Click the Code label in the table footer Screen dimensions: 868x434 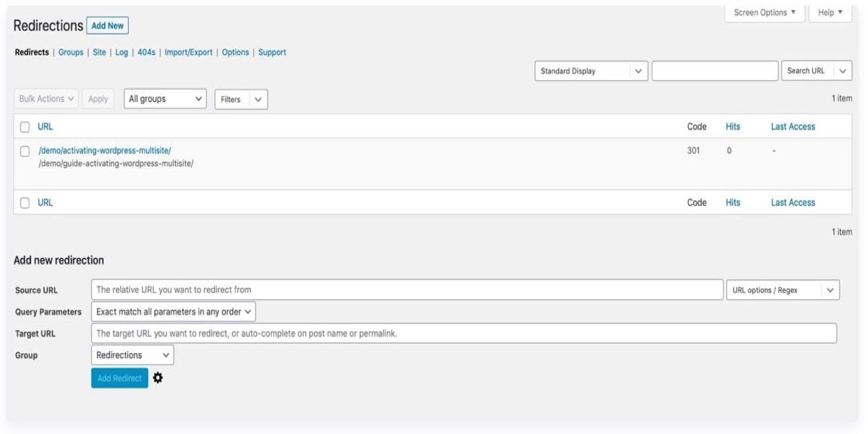(697, 203)
